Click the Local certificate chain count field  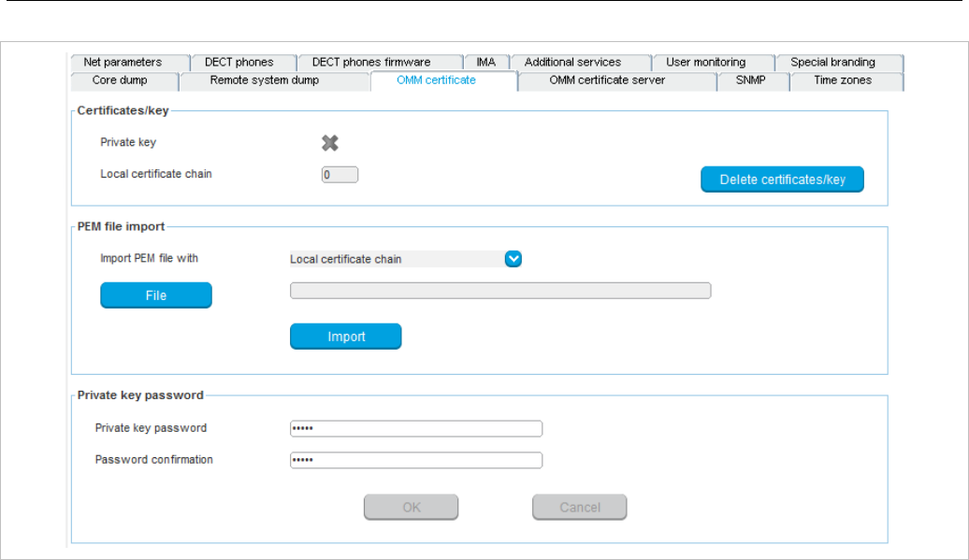coord(340,175)
